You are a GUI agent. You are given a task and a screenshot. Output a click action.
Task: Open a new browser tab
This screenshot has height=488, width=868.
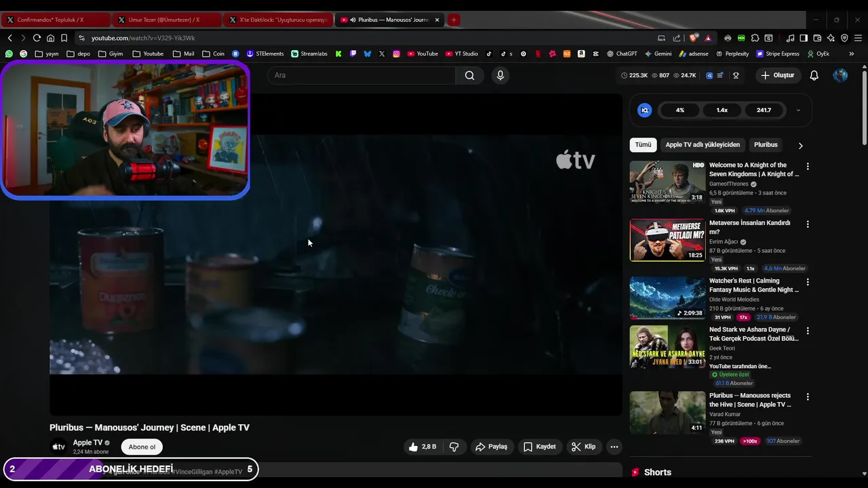point(454,20)
